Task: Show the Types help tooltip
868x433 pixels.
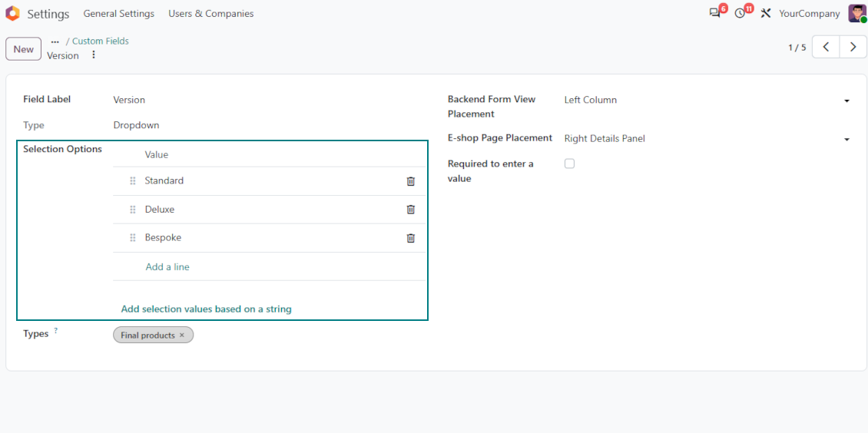Action: pos(56,331)
